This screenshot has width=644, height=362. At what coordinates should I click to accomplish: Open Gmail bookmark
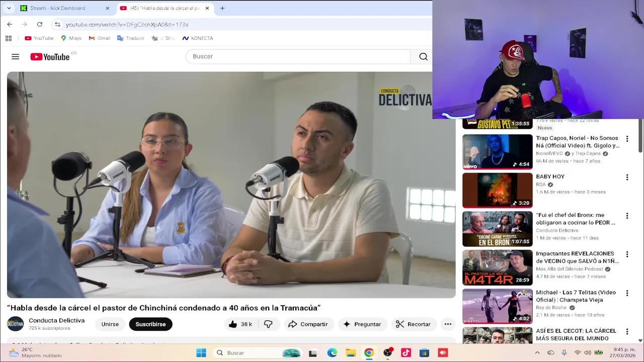pyautogui.click(x=99, y=38)
